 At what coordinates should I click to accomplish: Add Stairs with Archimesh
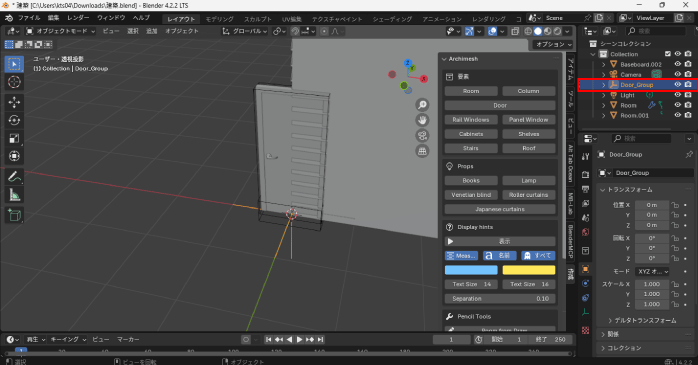coord(471,148)
